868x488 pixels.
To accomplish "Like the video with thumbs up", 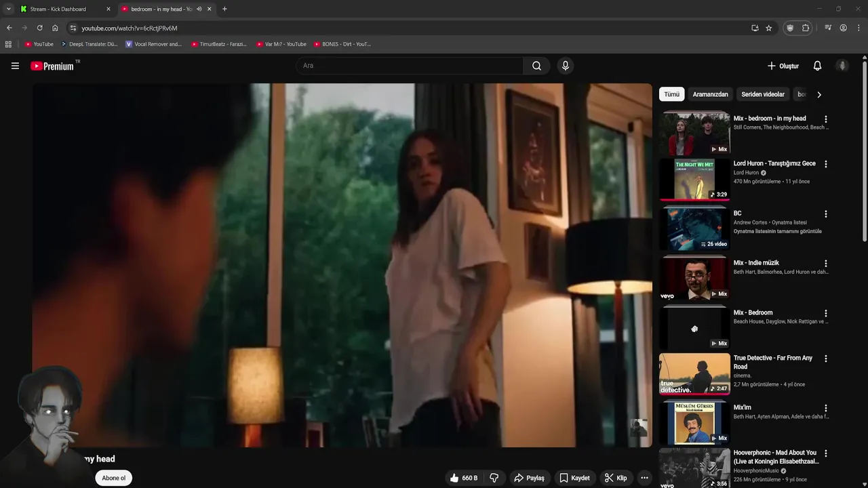I will [463, 478].
